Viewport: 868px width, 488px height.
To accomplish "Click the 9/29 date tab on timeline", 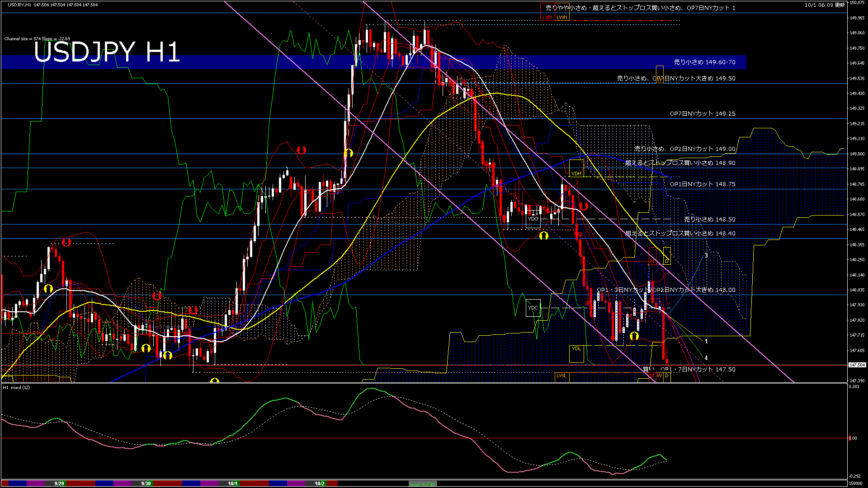I will point(59,483).
